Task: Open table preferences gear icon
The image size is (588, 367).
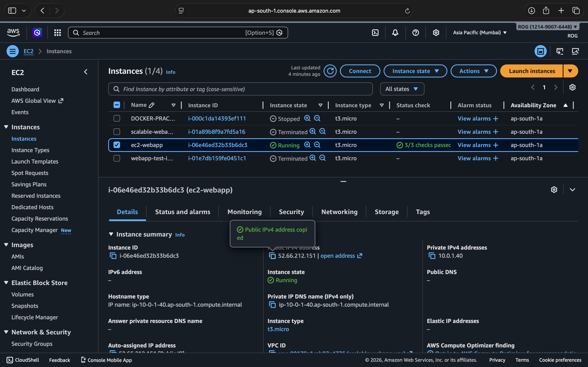Action: pos(572,87)
